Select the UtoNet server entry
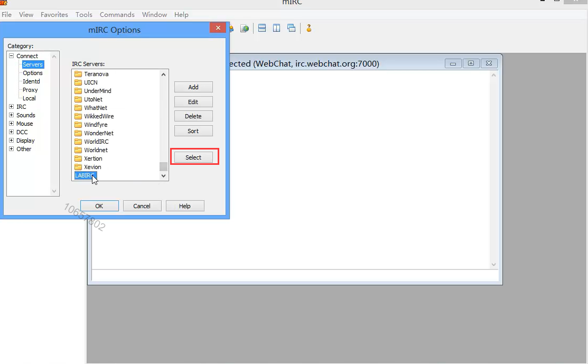The image size is (588, 364). pos(93,99)
